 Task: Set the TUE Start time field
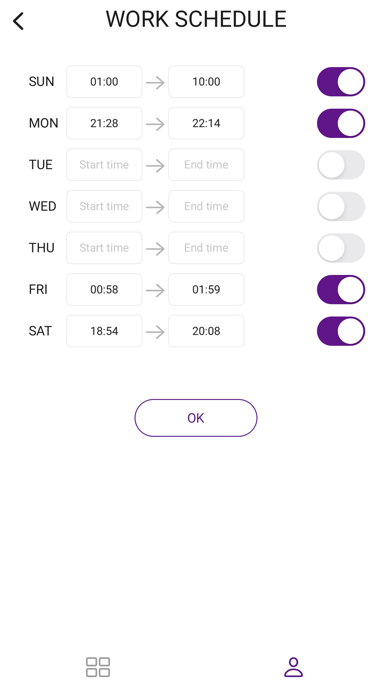(x=104, y=165)
